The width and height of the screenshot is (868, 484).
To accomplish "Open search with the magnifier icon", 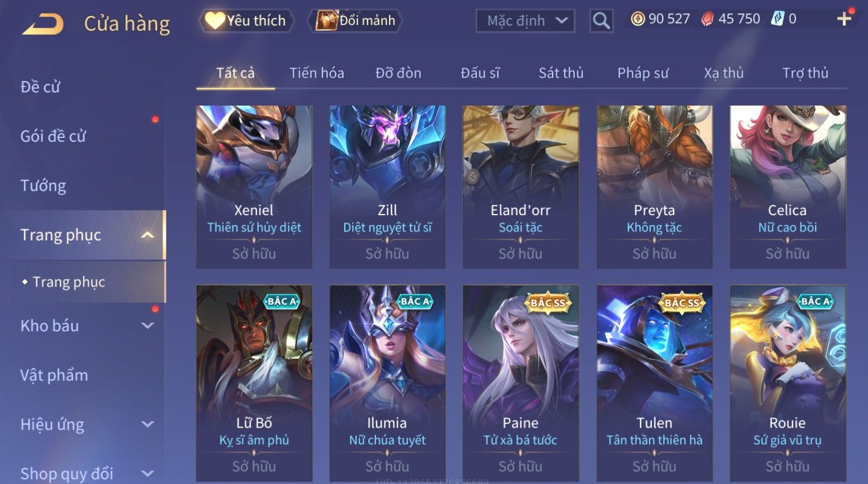I will 601,21.
